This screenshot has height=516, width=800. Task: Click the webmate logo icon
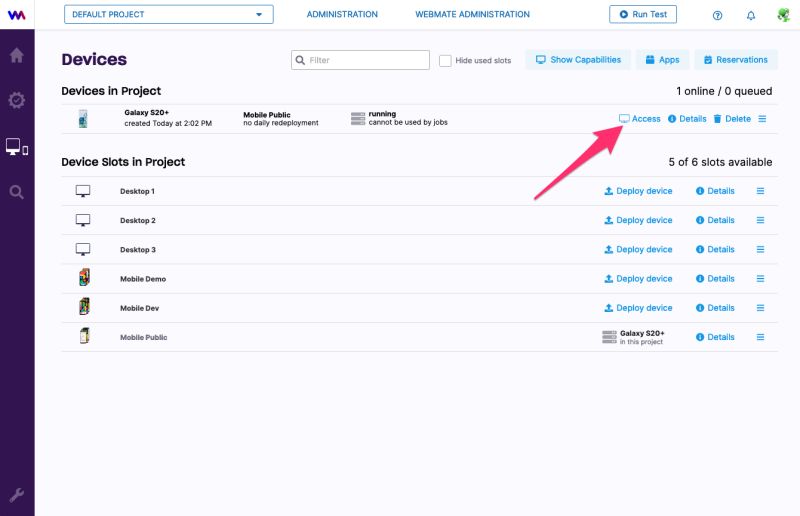(x=16, y=15)
